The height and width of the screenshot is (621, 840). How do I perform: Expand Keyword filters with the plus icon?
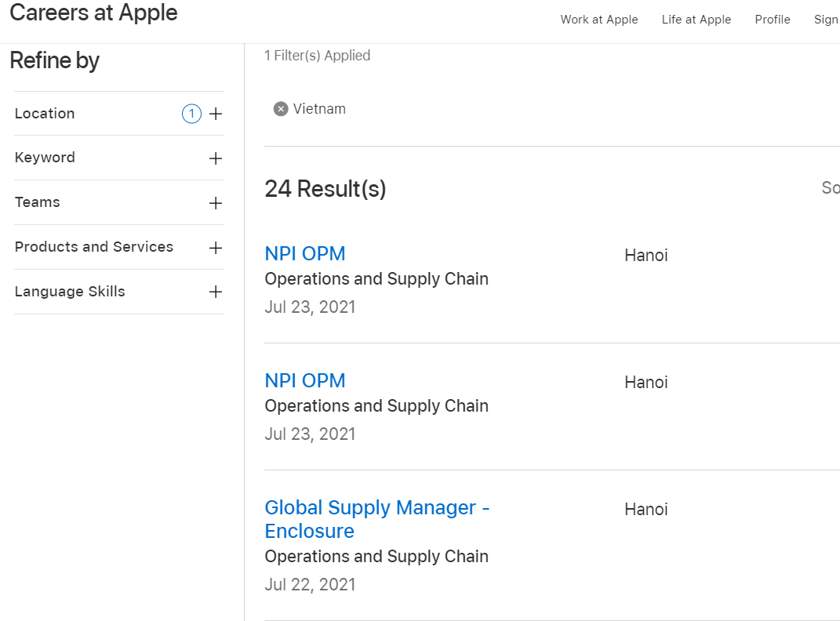click(216, 158)
